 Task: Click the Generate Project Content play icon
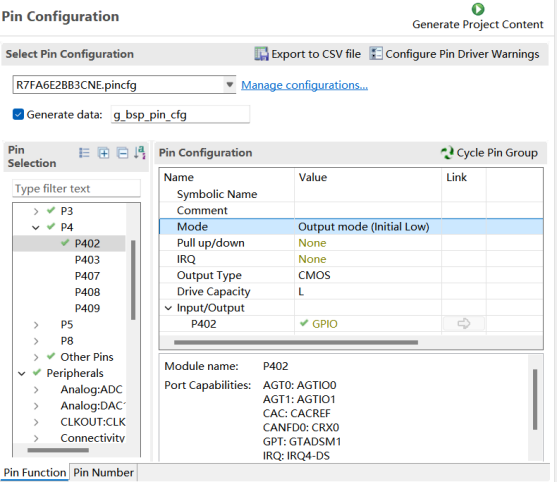[478, 9]
